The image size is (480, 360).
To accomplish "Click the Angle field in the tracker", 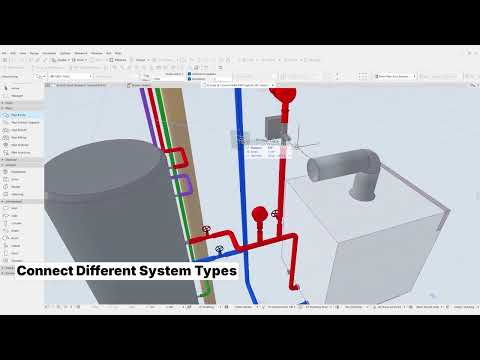I will 268,152.
